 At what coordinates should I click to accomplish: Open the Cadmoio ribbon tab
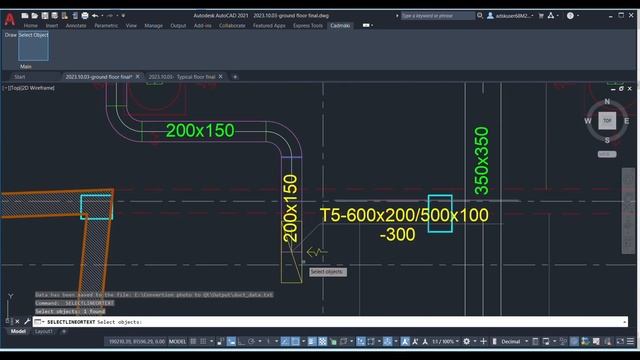click(340, 25)
